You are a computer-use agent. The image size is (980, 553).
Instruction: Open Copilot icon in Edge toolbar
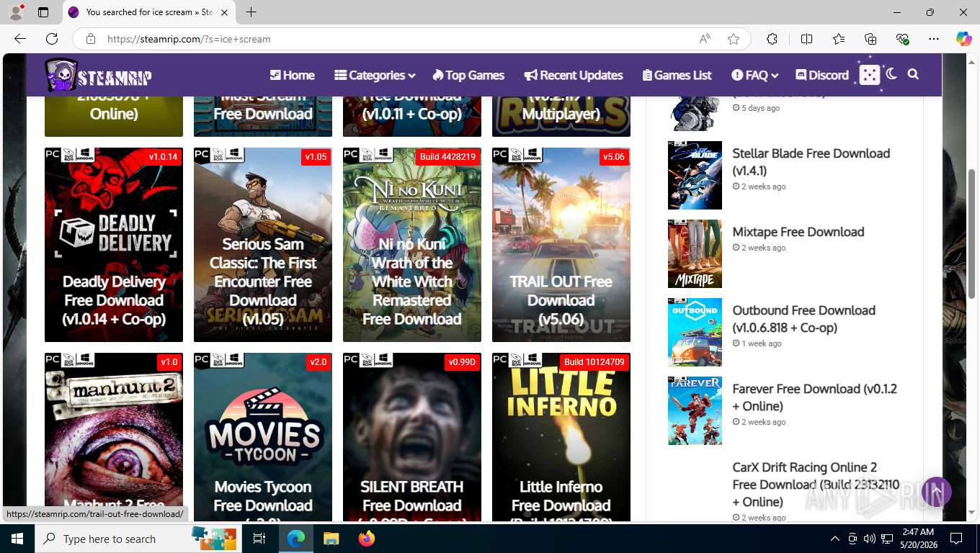point(964,39)
